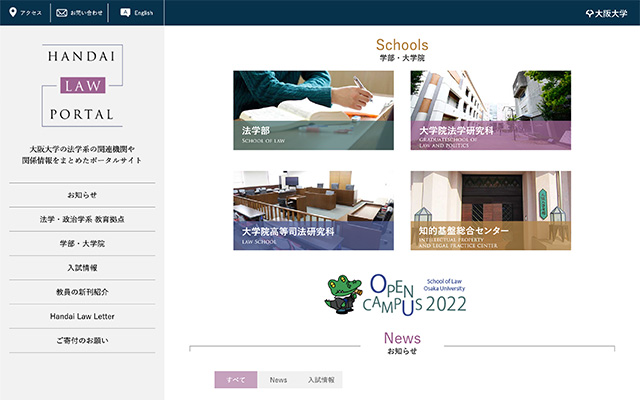640x400 pixels.
Task: Select the News filter tab
Action: click(x=278, y=380)
